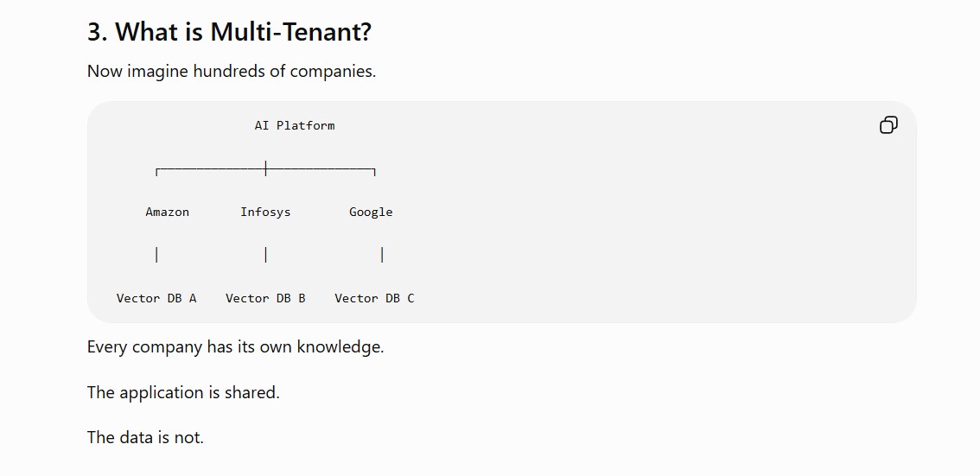Image resolution: width=980 pixels, height=476 pixels.
Task: Copy the code block contents
Action: tap(888, 125)
